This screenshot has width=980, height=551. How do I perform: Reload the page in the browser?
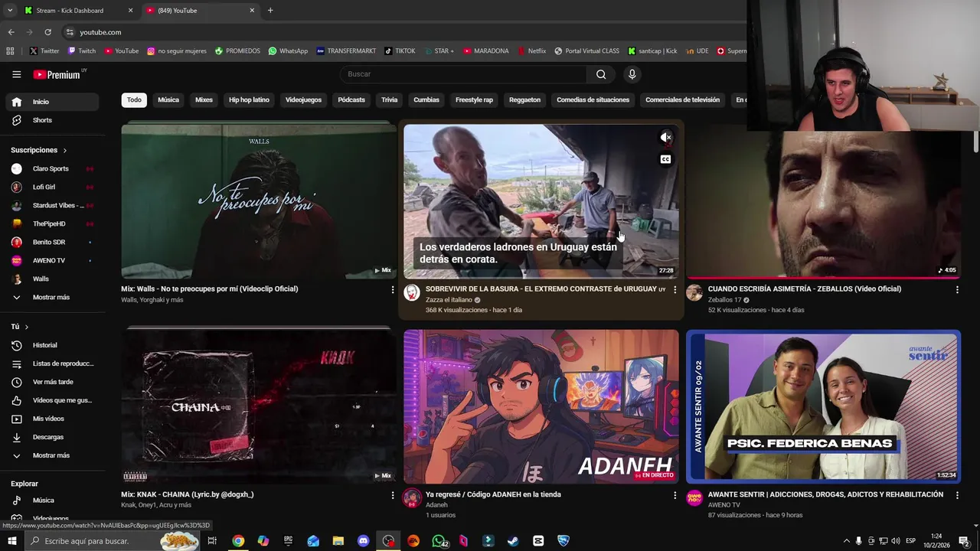pyautogui.click(x=47, y=32)
